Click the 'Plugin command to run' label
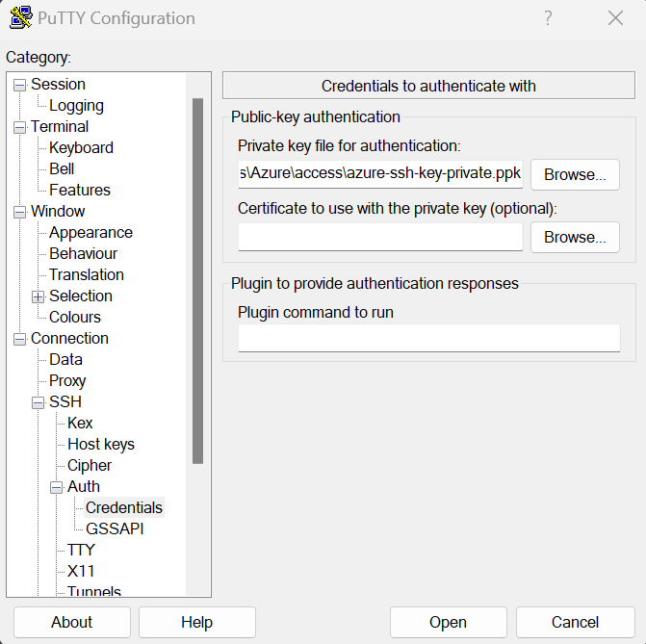Viewport: 646px width, 644px height. click(x=316, y=312)
